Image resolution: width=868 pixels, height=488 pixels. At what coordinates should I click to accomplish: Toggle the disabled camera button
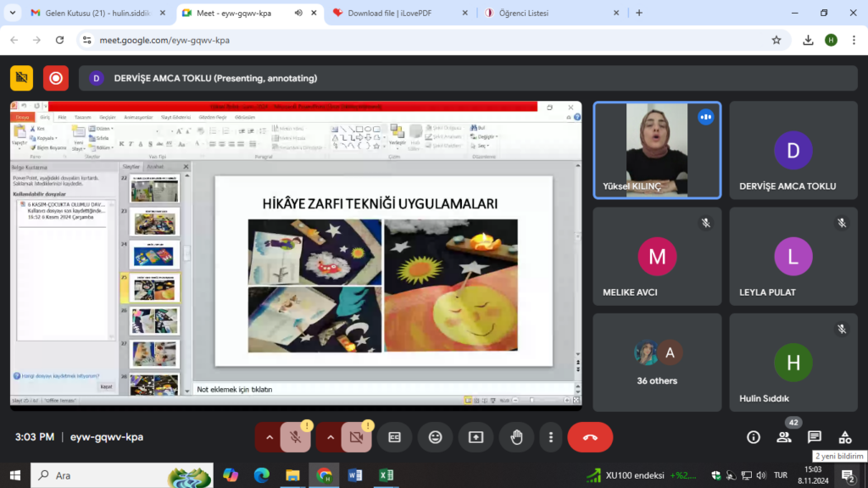click(356, 437)
